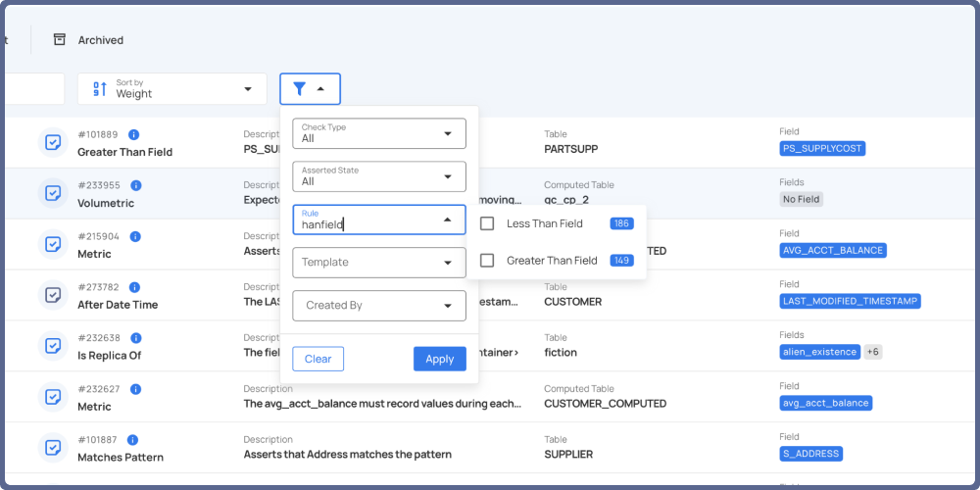Open the Check Type dropdown
Viewport: 980px width, 490px height.
(378, 133)
